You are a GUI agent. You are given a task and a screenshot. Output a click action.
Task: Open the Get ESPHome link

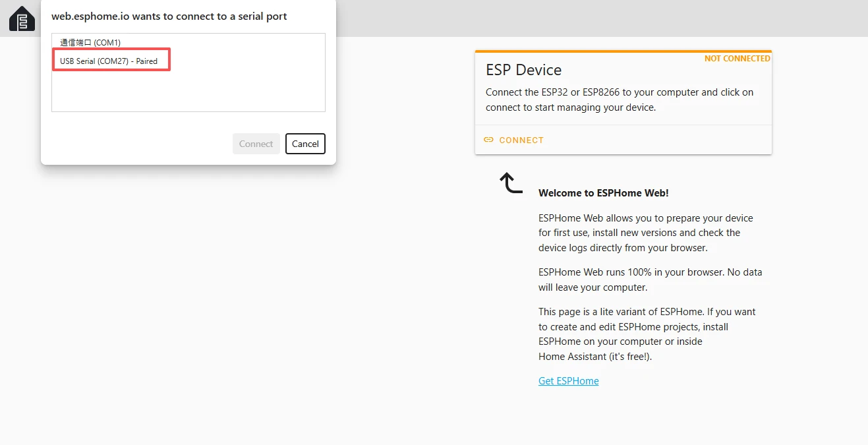[568, 381]
